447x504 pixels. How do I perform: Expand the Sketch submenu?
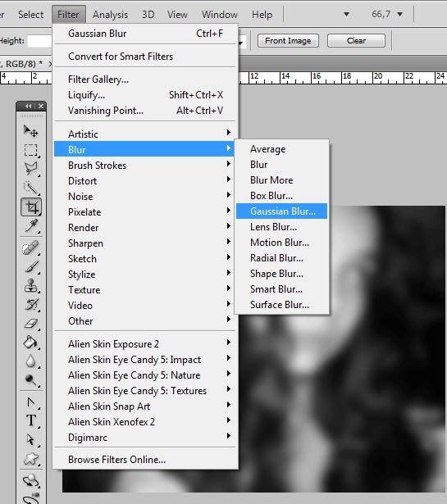[145, 259]
